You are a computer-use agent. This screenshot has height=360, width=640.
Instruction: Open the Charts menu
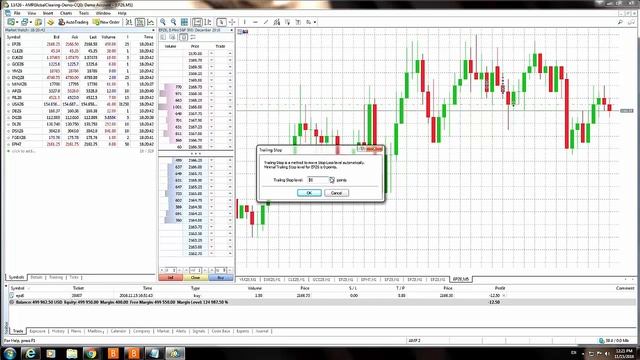[66, 13]
